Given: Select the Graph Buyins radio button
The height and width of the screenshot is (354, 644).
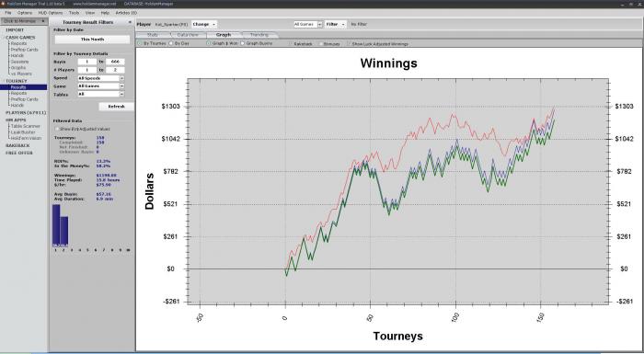Looking at the screenshot, I should pos(242,43).
